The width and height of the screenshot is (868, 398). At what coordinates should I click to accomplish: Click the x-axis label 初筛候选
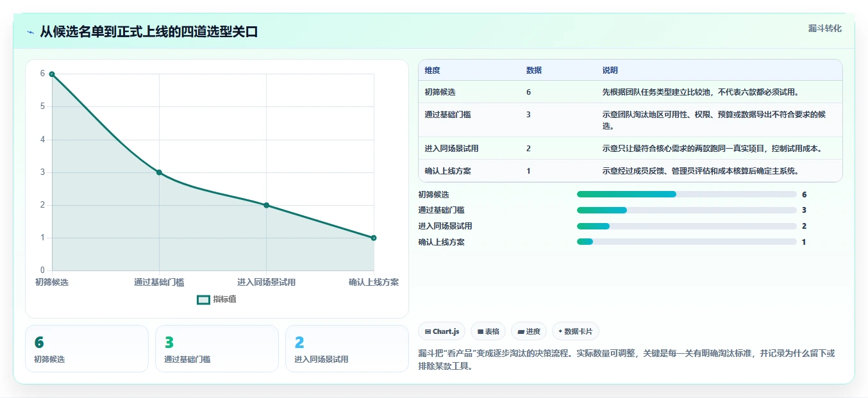52,283
